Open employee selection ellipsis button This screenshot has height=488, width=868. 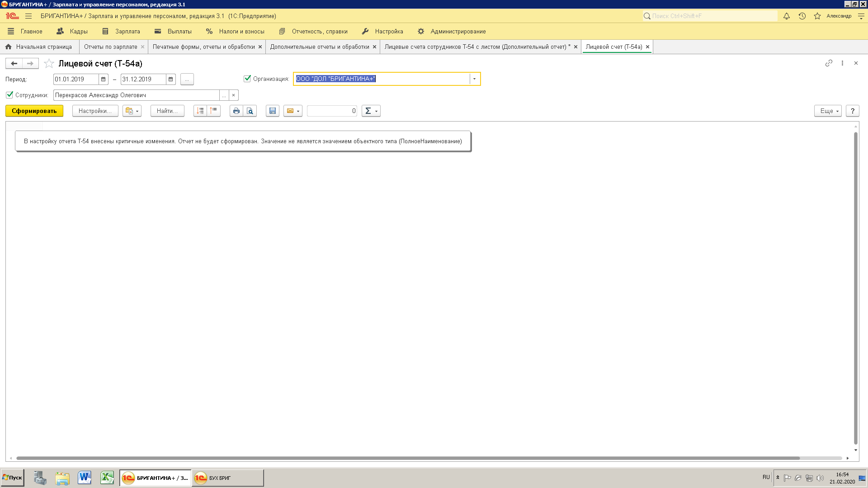coord(224,95)
